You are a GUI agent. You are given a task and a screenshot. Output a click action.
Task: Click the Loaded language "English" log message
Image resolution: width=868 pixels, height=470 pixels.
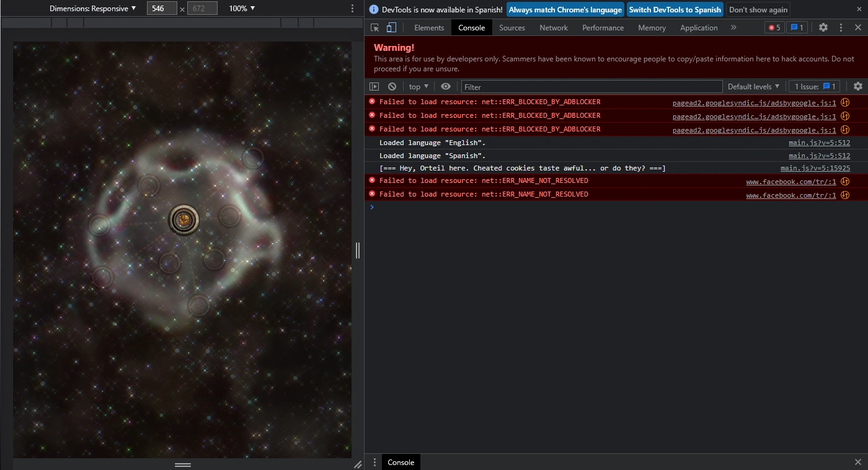[433, 143]
